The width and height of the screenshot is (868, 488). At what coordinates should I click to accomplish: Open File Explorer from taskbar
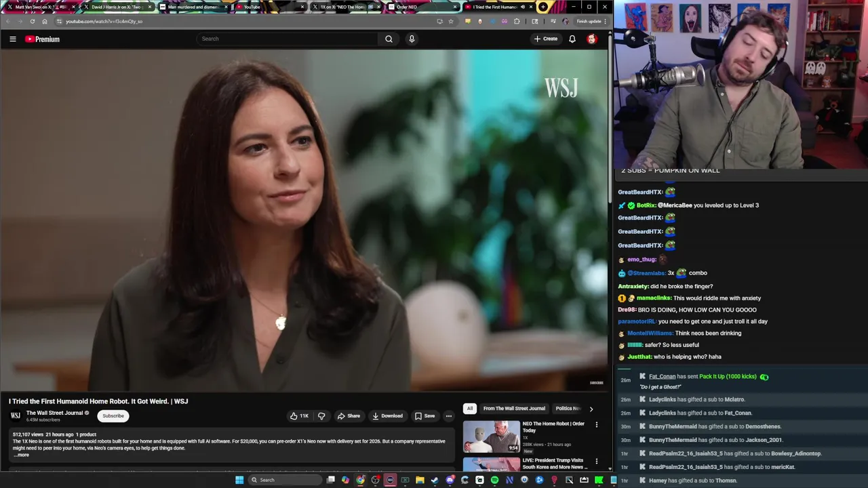(420, 480)
